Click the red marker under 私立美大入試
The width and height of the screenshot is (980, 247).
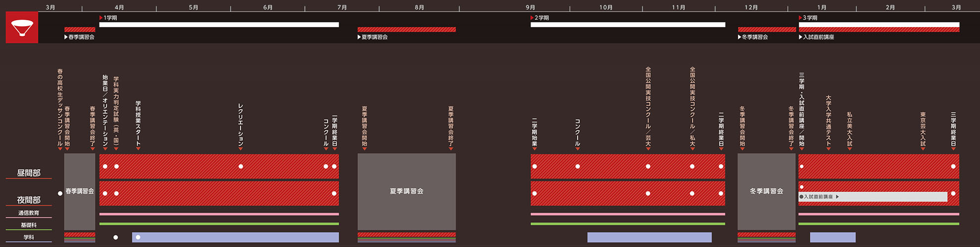[849, 148]
